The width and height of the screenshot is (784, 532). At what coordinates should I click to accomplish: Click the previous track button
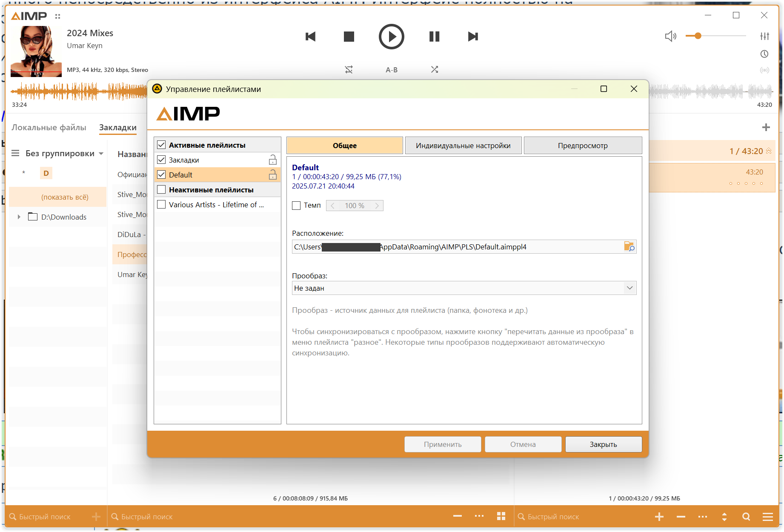310,37
